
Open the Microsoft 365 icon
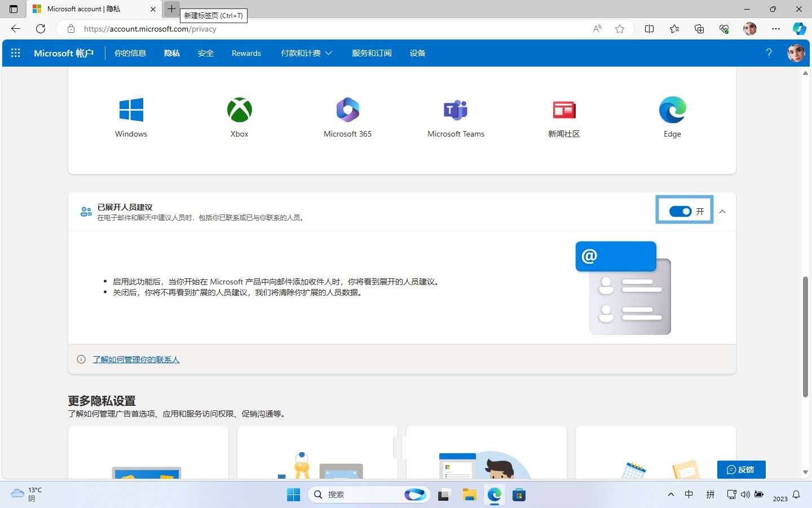[347, 110]
